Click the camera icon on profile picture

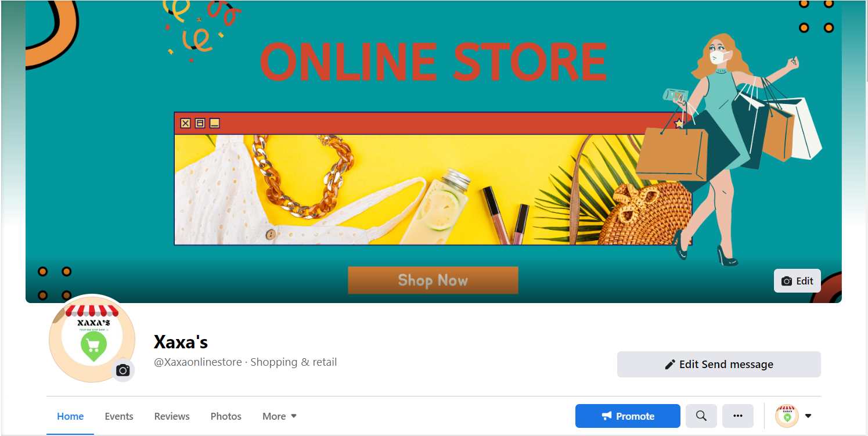(123, 370)
